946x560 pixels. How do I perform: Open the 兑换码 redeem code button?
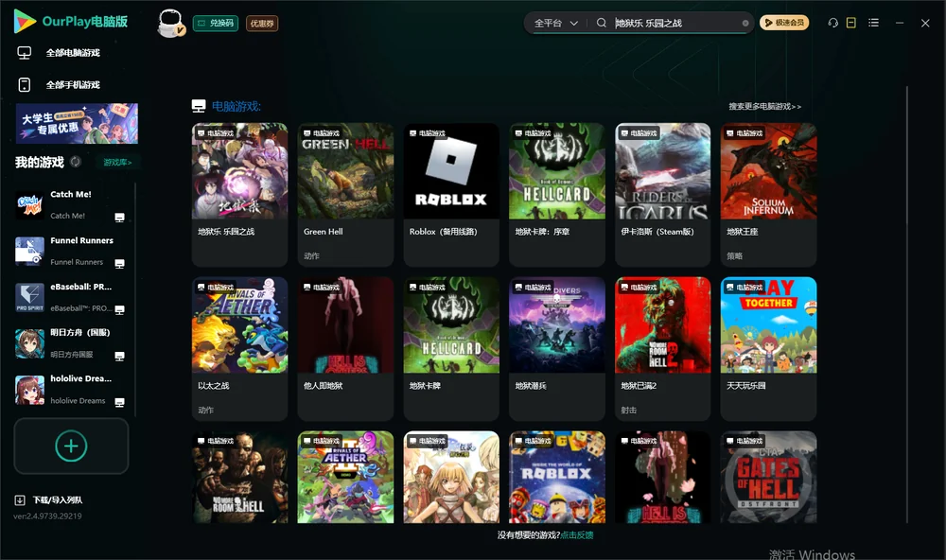click(x=216, y=23)
